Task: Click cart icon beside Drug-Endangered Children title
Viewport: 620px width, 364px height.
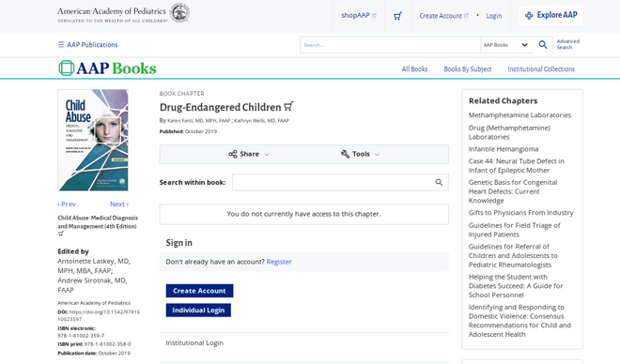Action: point(288,106)
